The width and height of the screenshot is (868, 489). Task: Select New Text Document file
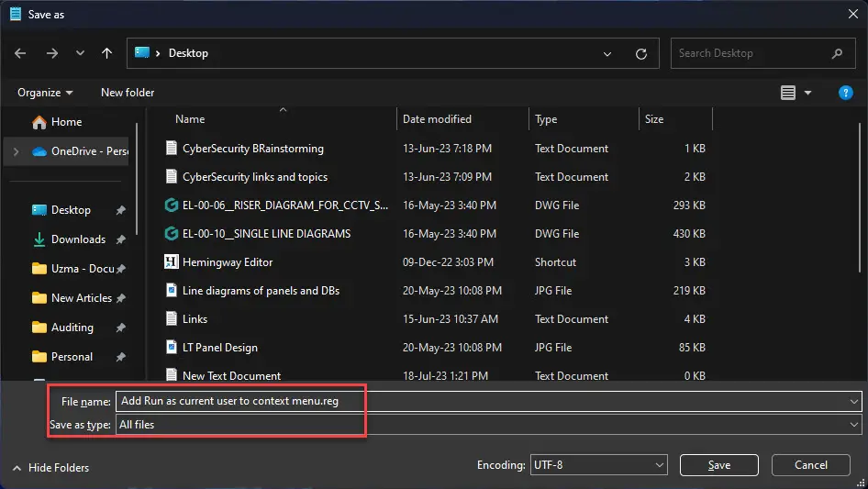tap(231, 375)
